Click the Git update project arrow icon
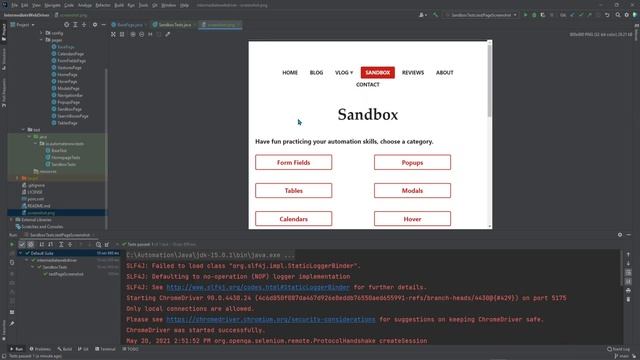 pos(572,15)
